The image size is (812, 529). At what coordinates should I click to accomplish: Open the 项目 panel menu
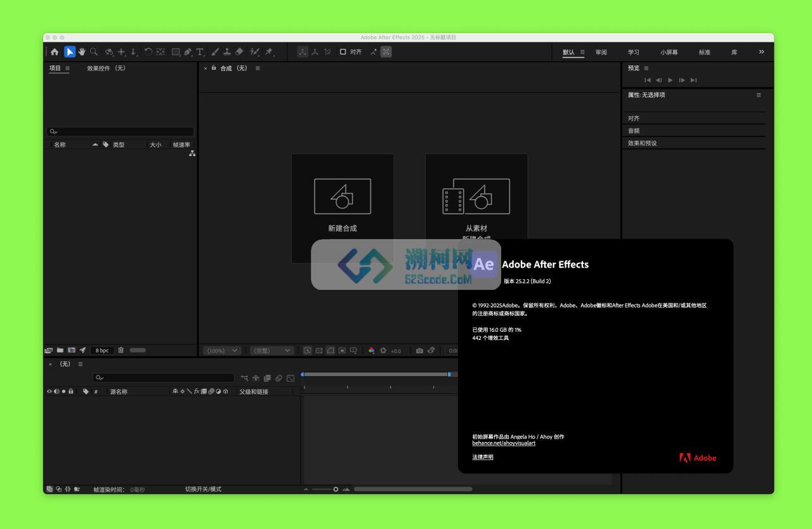tap(67, 68)
